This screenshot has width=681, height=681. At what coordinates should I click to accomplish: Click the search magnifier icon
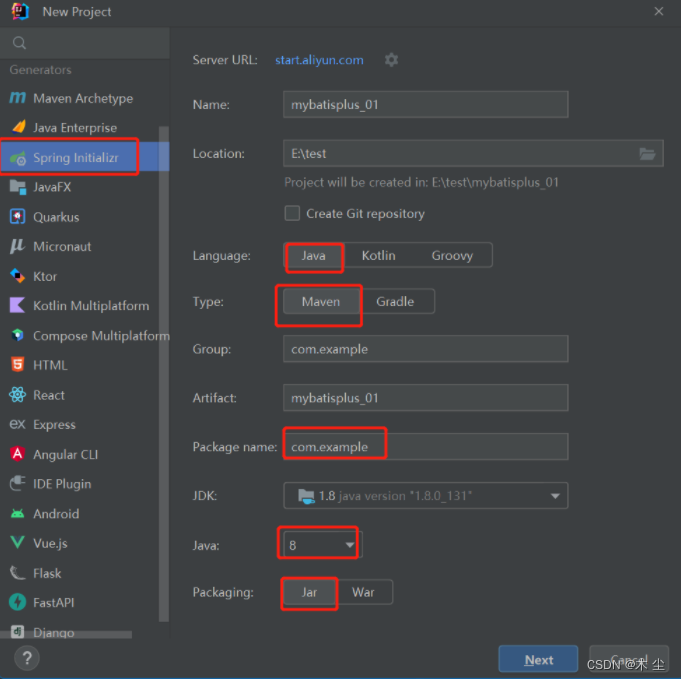click(x=19, y=43)
